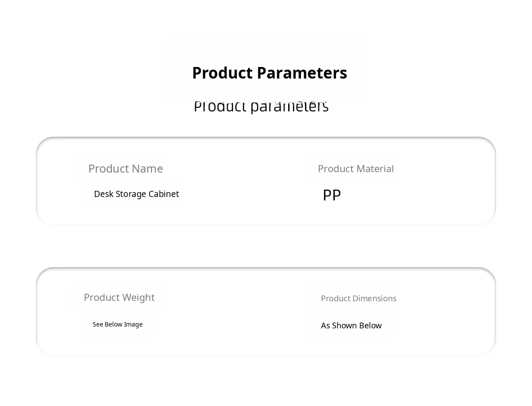Select the "Product Material" label

tap(356, 169)
